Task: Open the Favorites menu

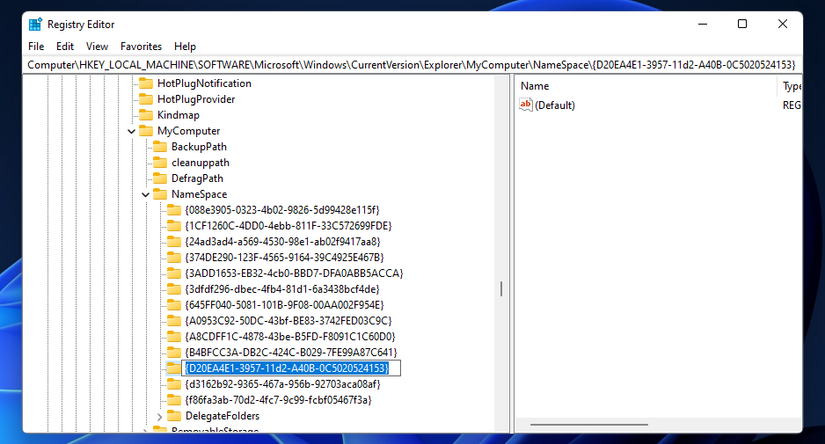Action: 140,46
